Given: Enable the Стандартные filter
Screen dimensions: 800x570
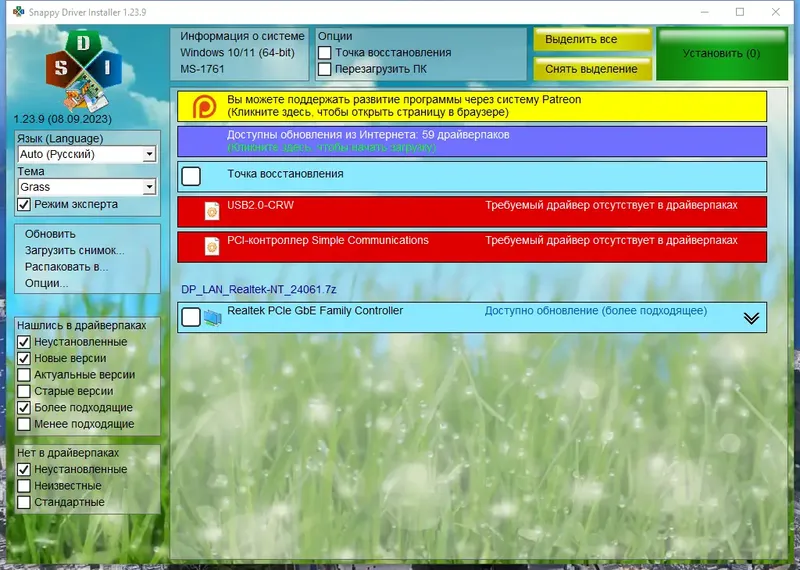Looking at the screenshot, I should [24, 502].
